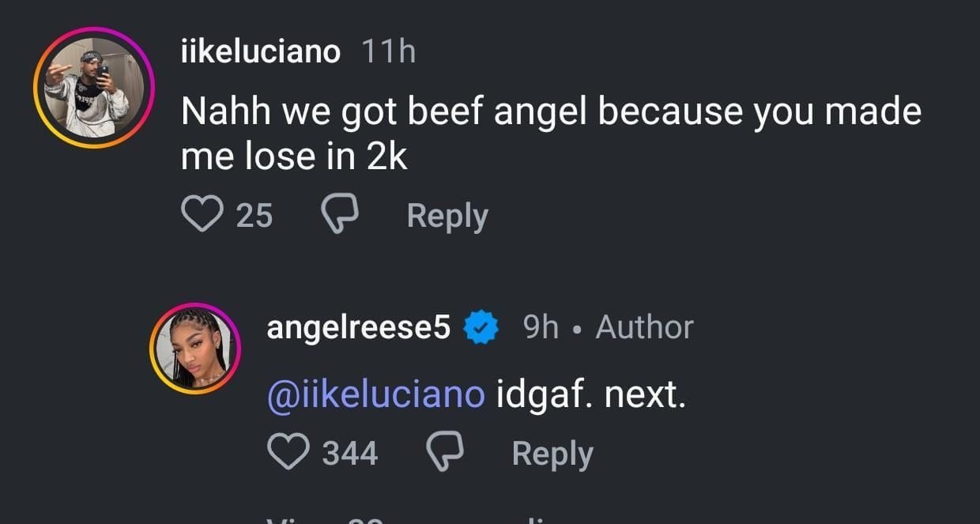Click the blue verified badge
The width and height of the screenshot is (980, 524).
point(481,327)
